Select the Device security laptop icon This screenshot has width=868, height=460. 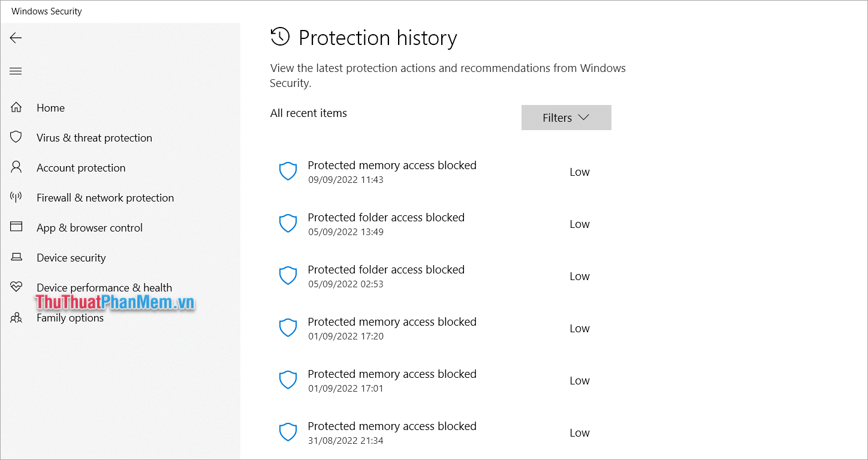pyautogui.click(x=16, y=257)
